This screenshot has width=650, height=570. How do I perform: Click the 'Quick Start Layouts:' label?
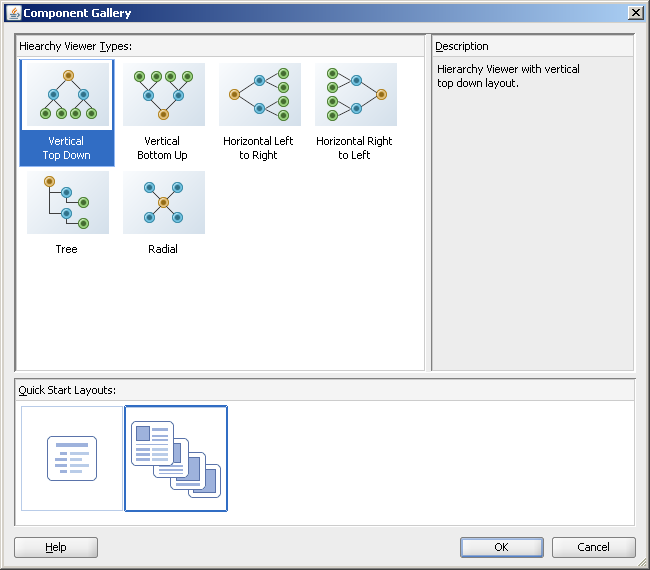click(67, 390)
